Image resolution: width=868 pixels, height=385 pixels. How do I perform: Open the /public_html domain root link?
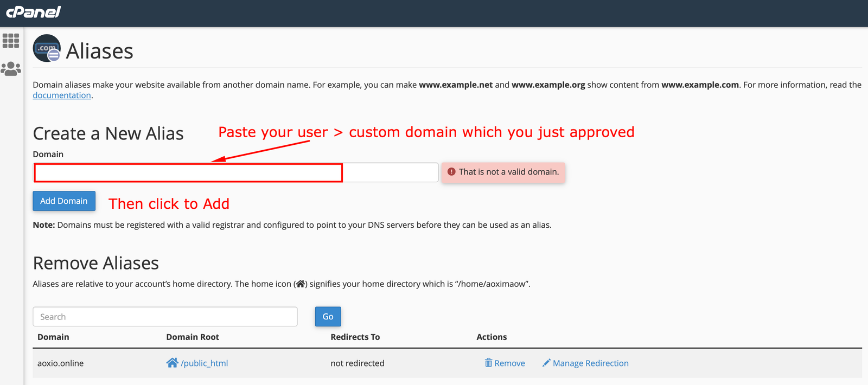click(205, 363)
